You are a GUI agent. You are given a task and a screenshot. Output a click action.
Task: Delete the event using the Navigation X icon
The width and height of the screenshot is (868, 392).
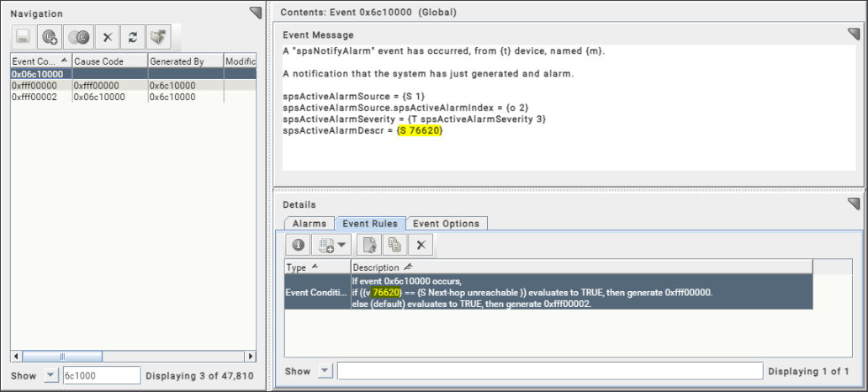coord(107,38)
